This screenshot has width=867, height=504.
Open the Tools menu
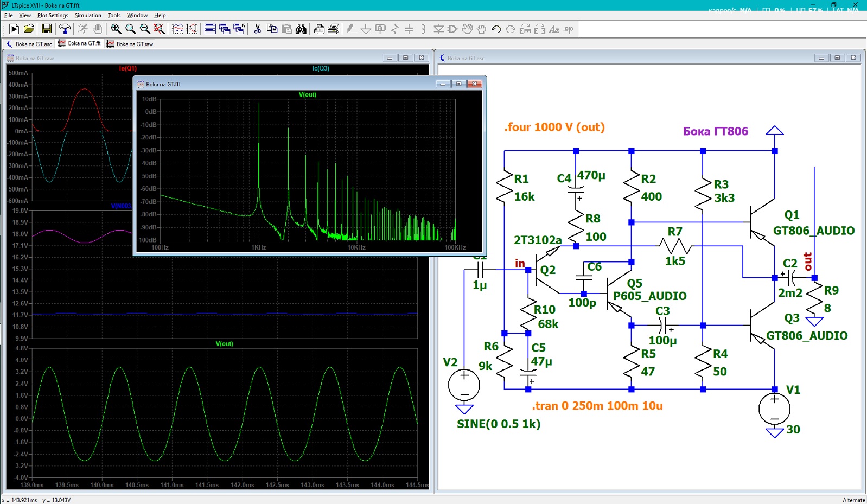[114, 15]
